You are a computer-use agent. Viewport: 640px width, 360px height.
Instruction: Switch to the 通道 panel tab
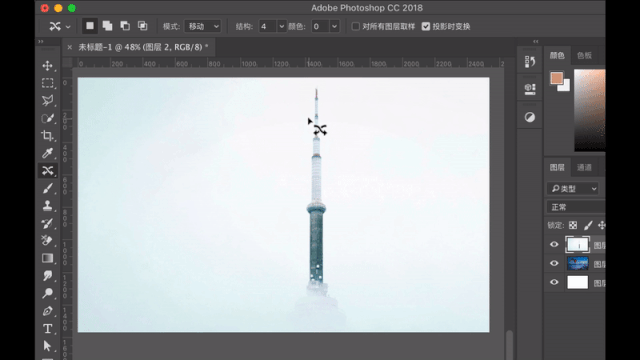(584, 167)
